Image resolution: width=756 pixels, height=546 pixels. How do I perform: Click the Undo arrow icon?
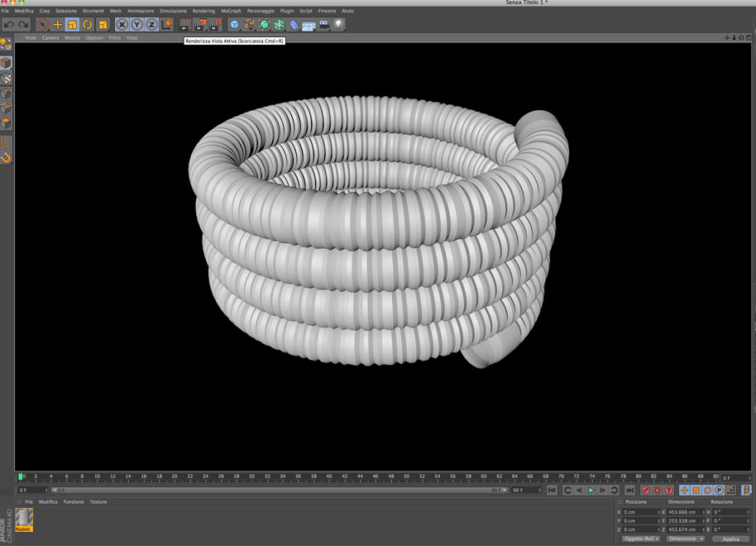coord(9,25)
